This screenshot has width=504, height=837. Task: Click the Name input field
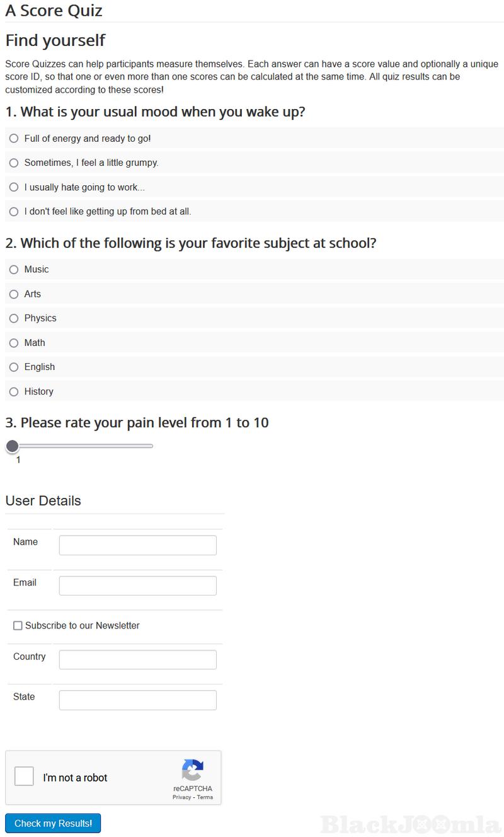(x=137, y=545)
